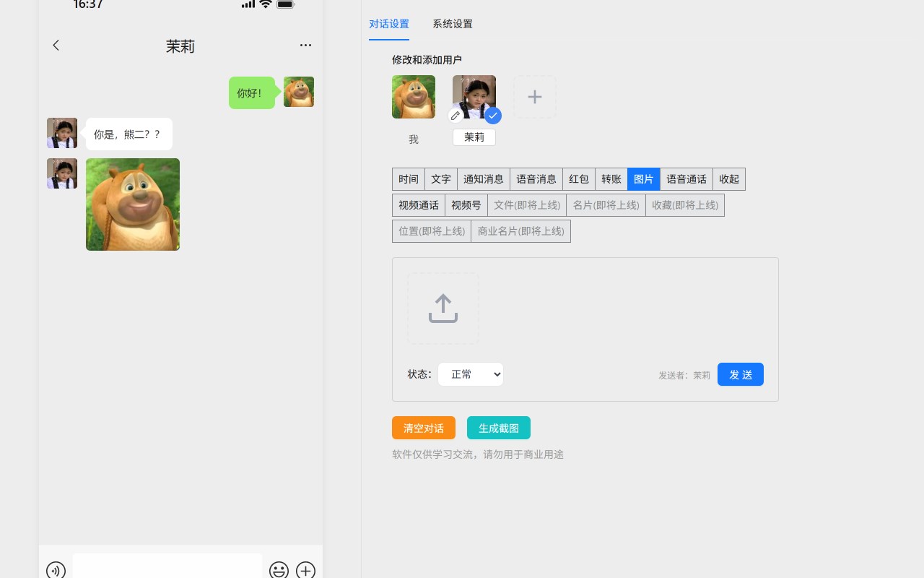Click 位置(即将上线) option

tap(432, 231)
